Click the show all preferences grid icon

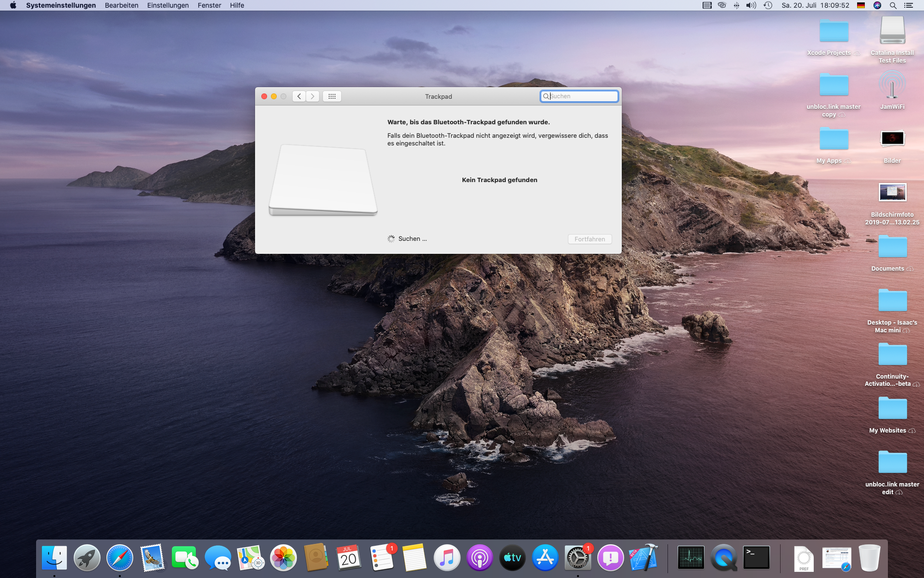pyautogui.click(x=332, y=96)
